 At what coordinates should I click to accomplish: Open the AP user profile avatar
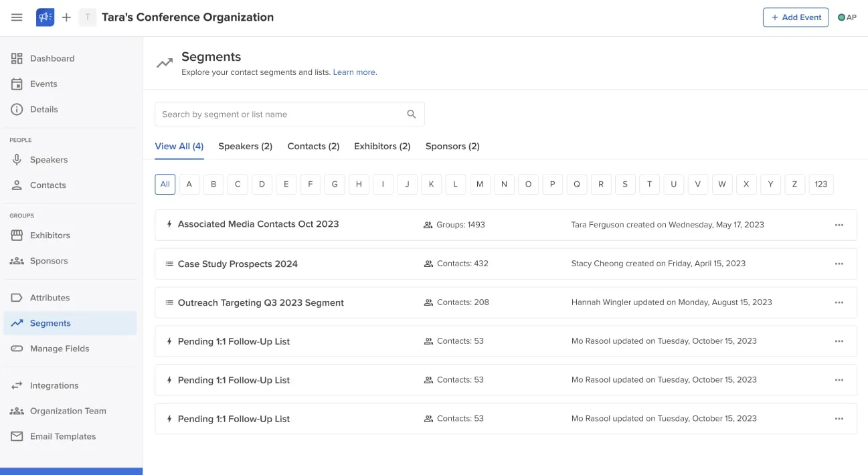[x=847, y=17]
